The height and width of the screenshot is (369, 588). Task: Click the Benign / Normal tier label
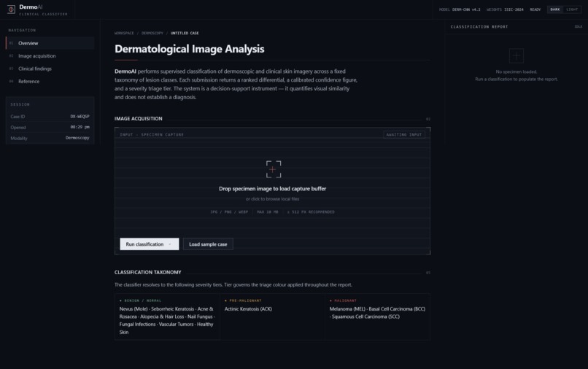[x=140, y=300]
